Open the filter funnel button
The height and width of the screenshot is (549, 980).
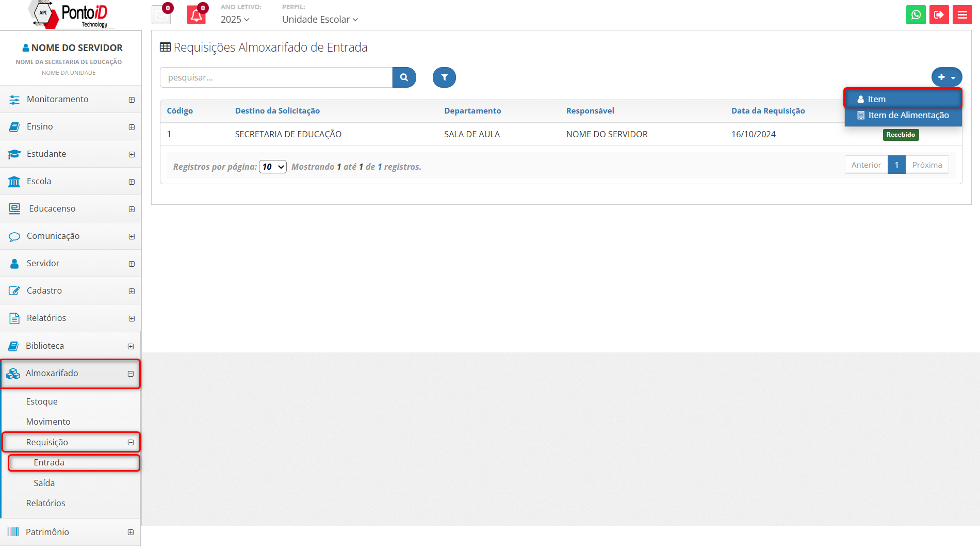444,77
